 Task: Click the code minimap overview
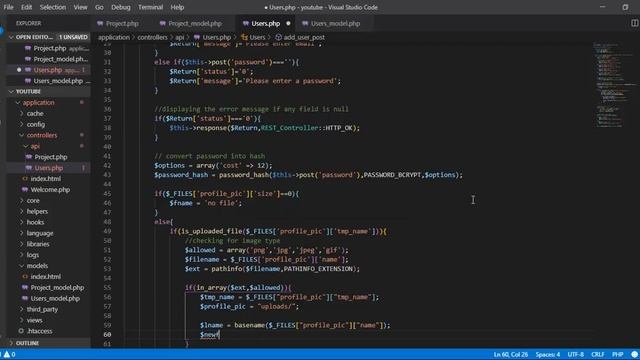(614, 85)
